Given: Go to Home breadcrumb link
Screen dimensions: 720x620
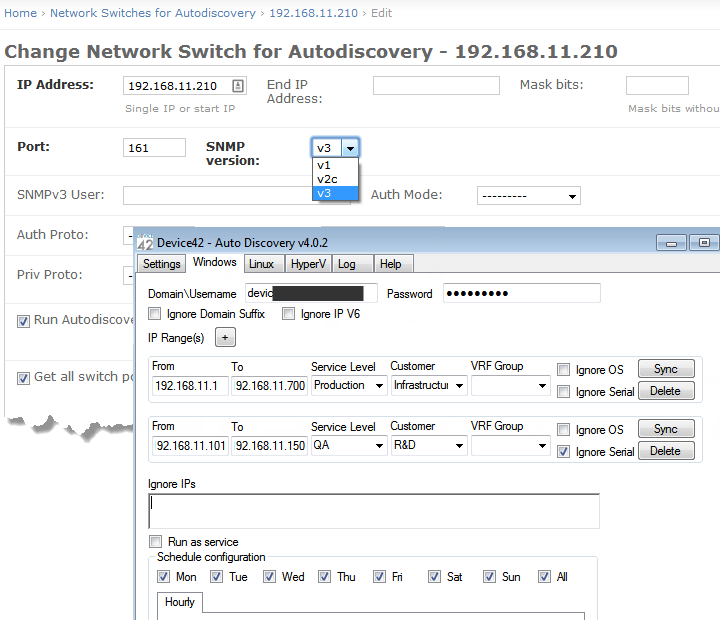Looking at the screenshot, I should pos(20,13).
